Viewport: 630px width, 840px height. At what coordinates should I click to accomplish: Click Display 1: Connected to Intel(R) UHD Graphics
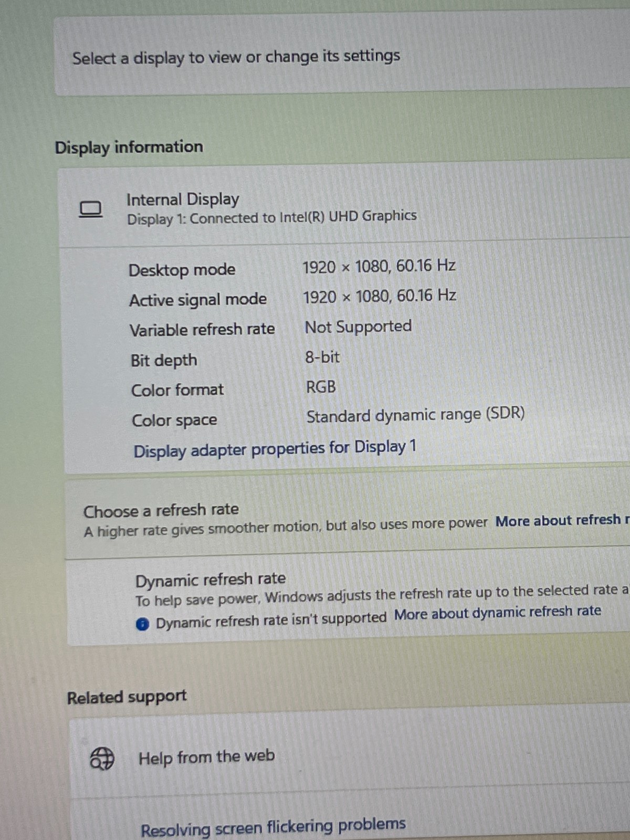coord(272,217)
